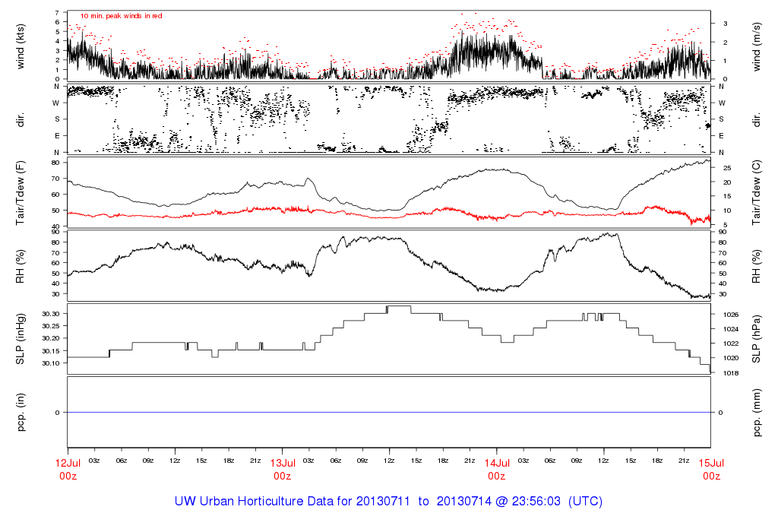Select the "pcp. (mm)" axis label
Screen dimensions: 778x532
click(x=756, y=412)
